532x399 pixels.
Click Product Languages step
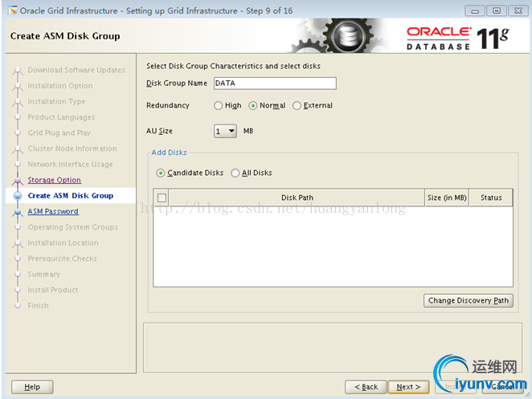pos(61,117)
